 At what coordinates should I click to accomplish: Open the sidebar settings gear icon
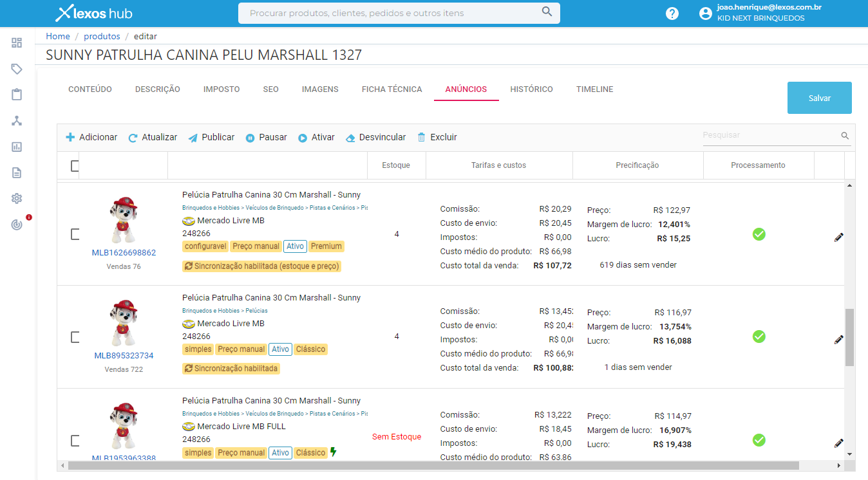pyautogui.click(x=17, y=198)
